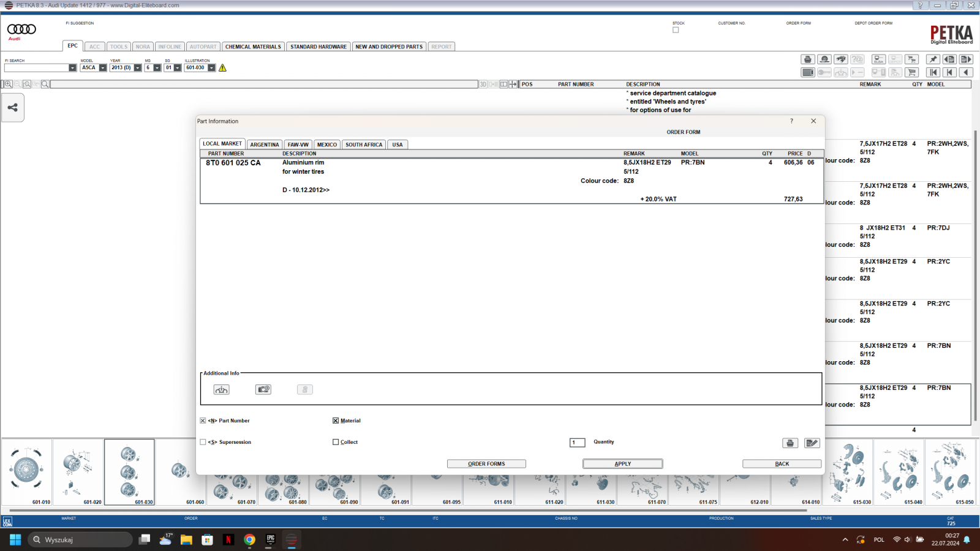Click the plain left arrow icon
The height and width of the screenshot is (551, 980).
point(966,72)
